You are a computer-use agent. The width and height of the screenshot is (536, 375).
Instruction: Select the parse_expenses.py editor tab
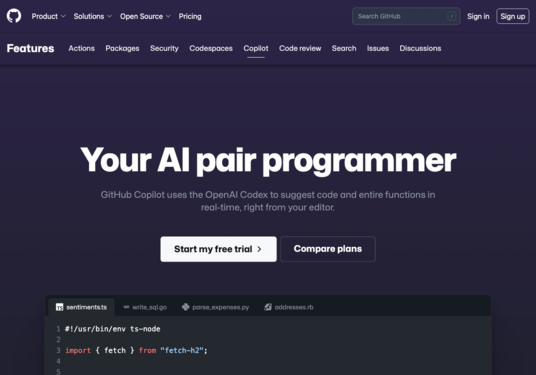coord(216,307)
